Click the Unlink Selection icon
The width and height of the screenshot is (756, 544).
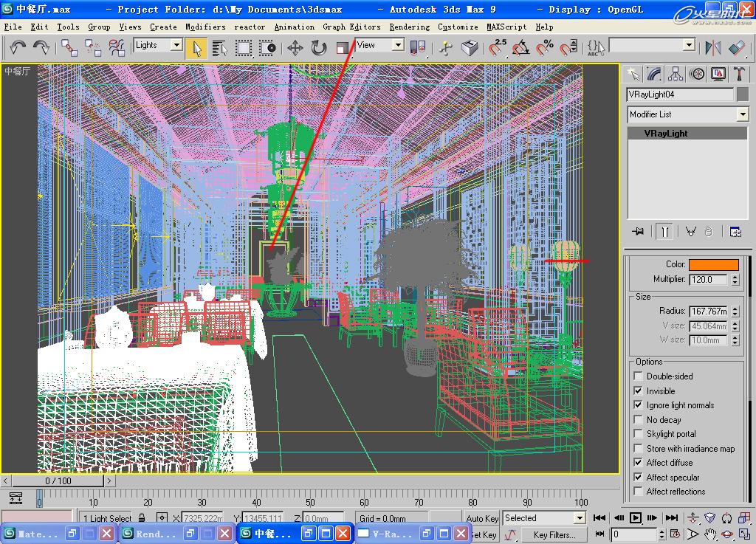point(92,48)
